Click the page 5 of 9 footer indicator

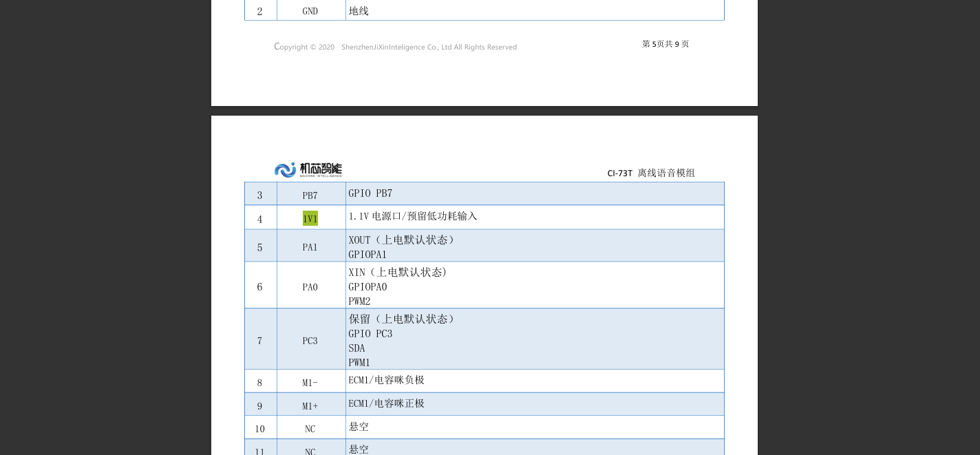[x=665, y=44]
